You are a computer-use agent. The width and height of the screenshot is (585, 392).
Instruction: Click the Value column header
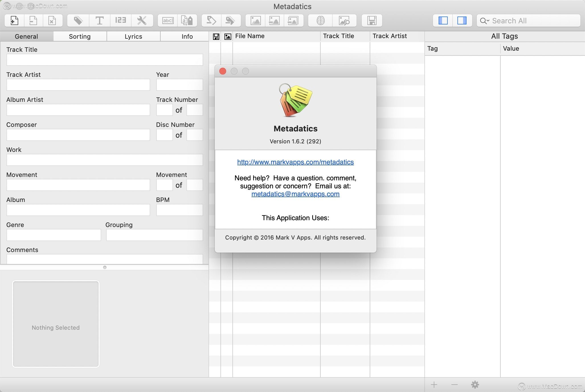tap(543, 49)
